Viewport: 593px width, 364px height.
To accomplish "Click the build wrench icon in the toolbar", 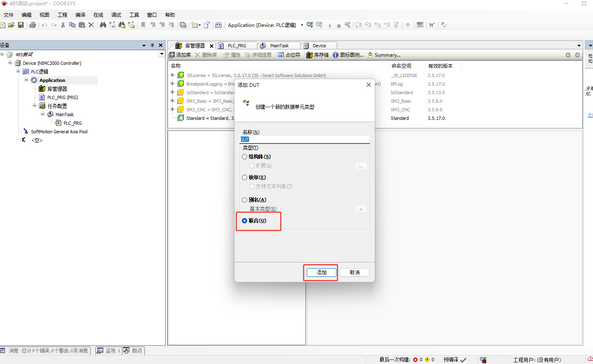I will click(x=347, y=25).
